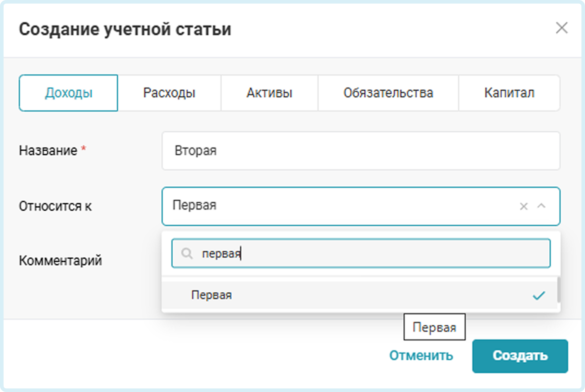Click the Комментарий field label
Screen dimensions: 585x392
click(61, 261)
